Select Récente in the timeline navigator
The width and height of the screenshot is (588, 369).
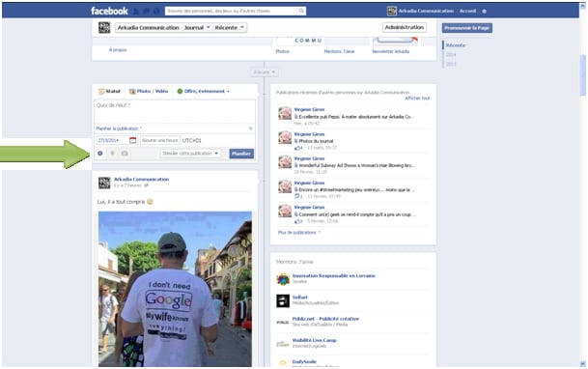point(456,45)
